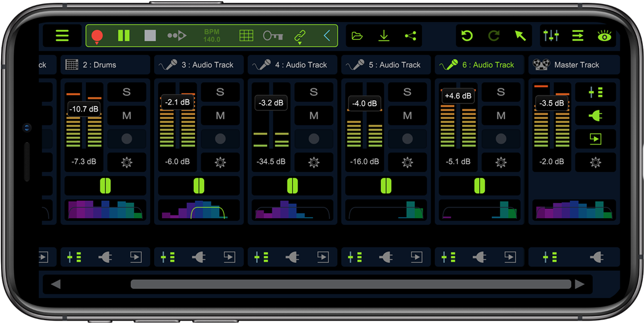Select the 6 : Audio Track header
The height and width of the screenshot is (323, 644).
tap(480, 65)
